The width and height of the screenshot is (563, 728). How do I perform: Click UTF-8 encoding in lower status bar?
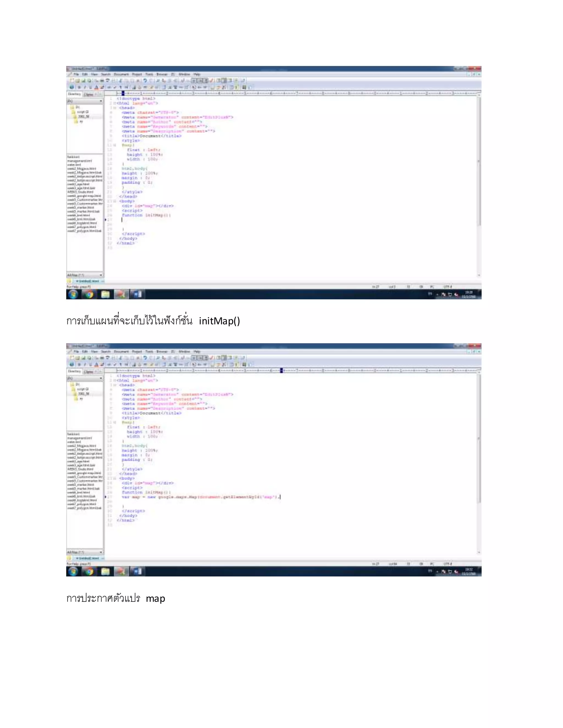tap(447, 564)
